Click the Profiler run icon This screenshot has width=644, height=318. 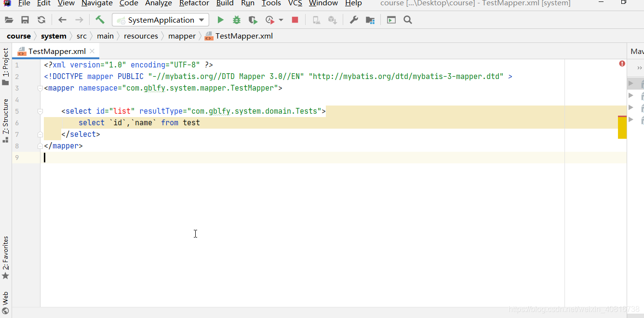270,20
